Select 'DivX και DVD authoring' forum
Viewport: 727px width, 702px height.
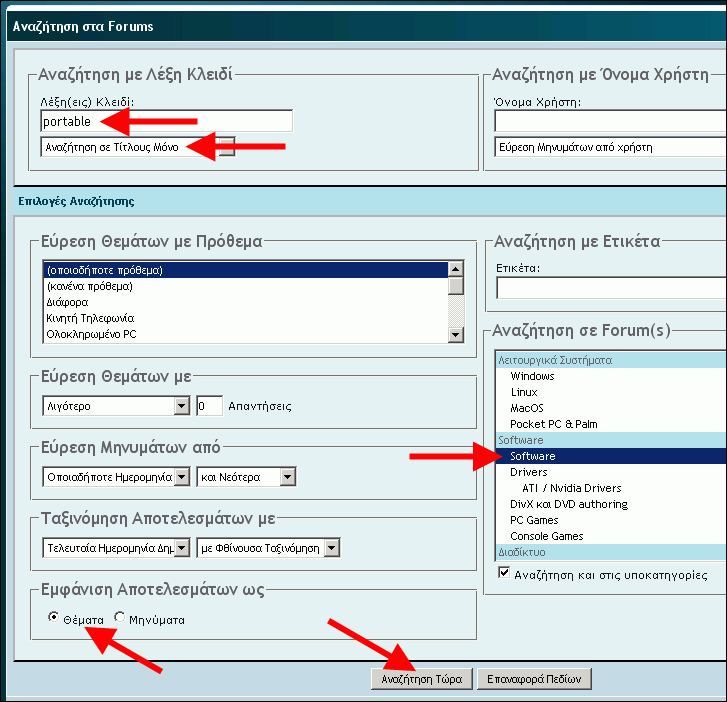click(x=611, y=504)
